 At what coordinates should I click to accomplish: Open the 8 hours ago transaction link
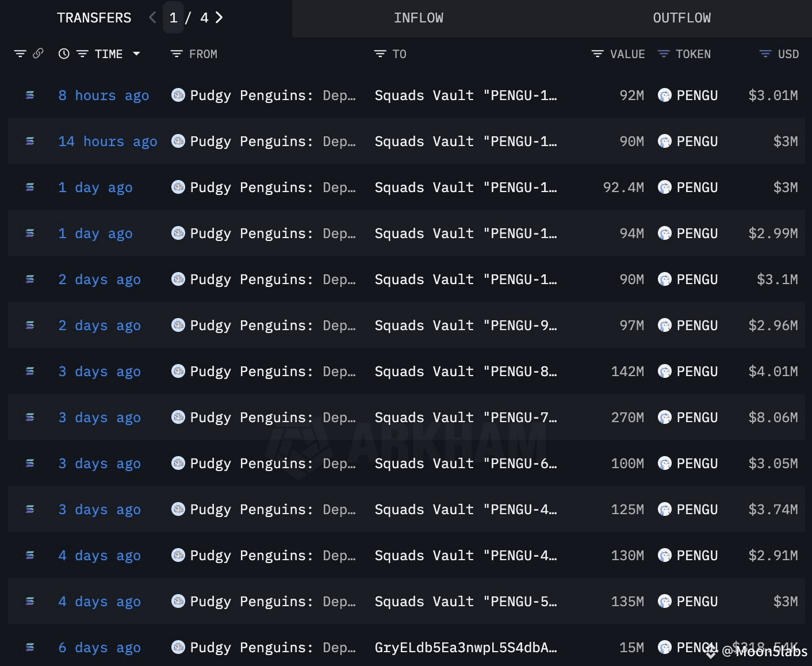[104, 95]
